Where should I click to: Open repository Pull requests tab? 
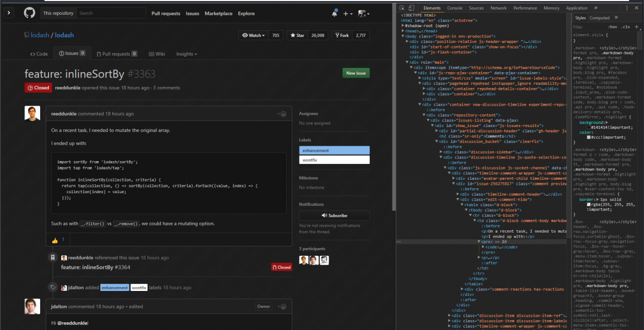pyautogui.click(x=117, y=54)
